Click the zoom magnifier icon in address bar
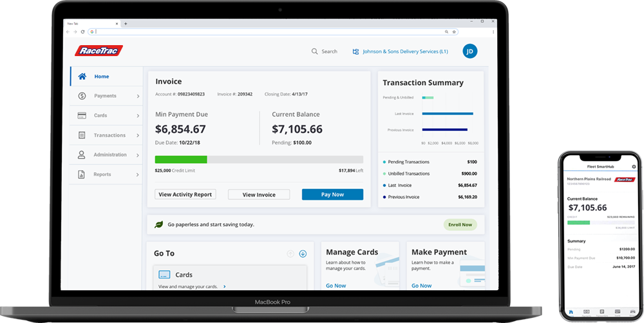The image size is (644, 323). coord(446,32)
